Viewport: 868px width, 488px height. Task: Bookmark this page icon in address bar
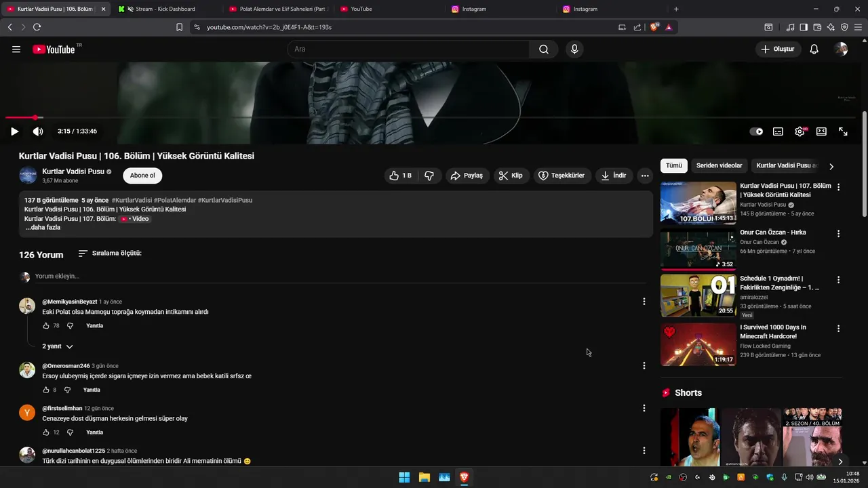coord(179,27)
